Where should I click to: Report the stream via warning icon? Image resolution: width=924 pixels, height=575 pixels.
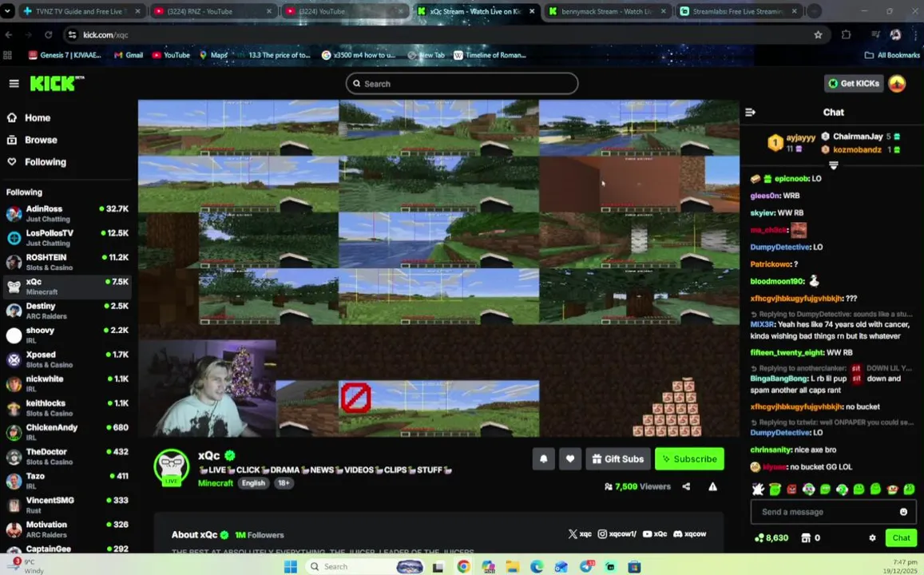[713, 486]
